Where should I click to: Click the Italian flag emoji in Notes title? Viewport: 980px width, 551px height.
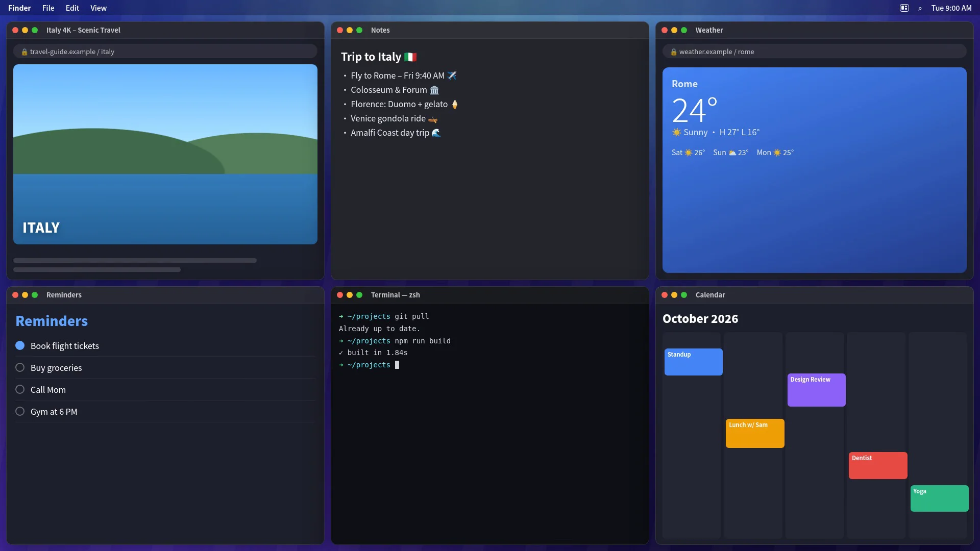(x=410, y=57)
